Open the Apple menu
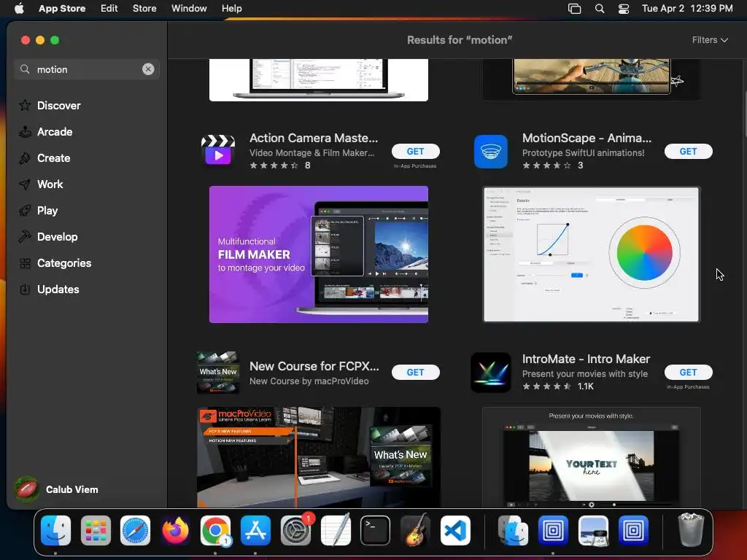The image size is (747, 560). tap(19, 9)
